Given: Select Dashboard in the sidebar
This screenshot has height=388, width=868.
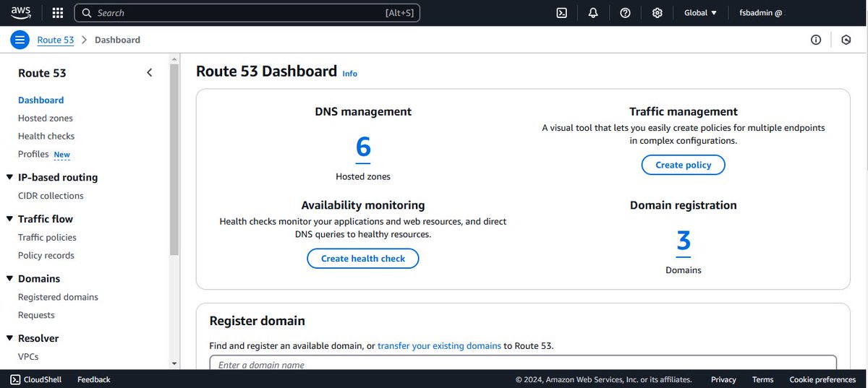Looking at the screenshot, I should click(41, 100).
